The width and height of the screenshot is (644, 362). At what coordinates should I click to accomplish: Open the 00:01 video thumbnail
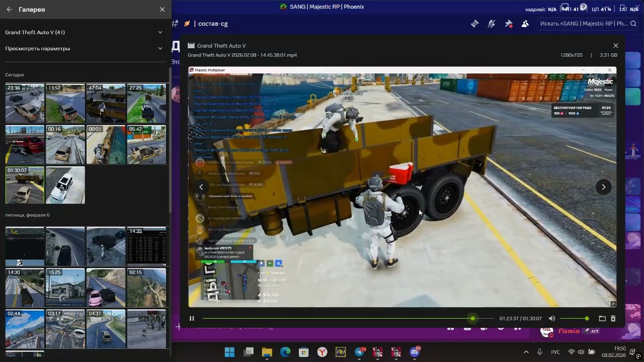pyautogui.click(x=106, y=145)
